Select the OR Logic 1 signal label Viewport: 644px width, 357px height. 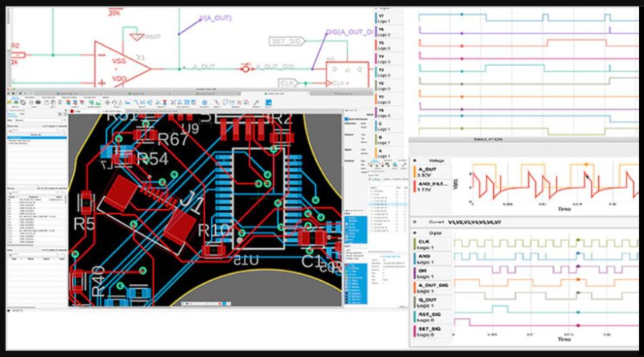425,273
